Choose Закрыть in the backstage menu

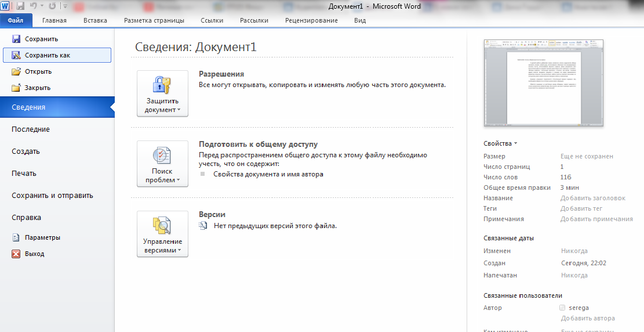tap(57, 88)
